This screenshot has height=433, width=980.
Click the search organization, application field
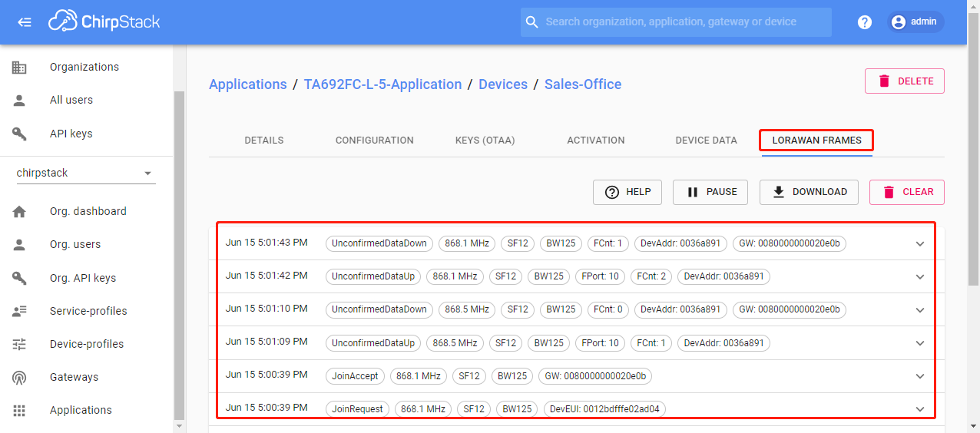tap(676, 22)
